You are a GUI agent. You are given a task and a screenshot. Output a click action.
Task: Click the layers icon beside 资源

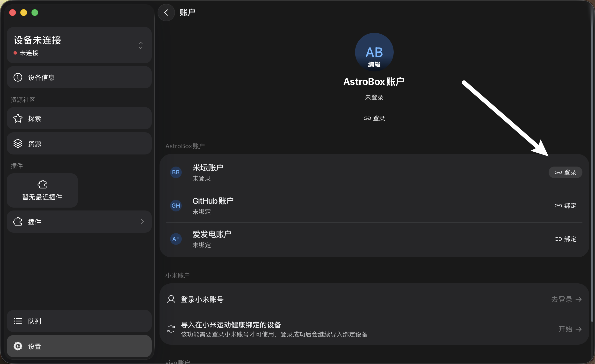(x=18, y=143)
